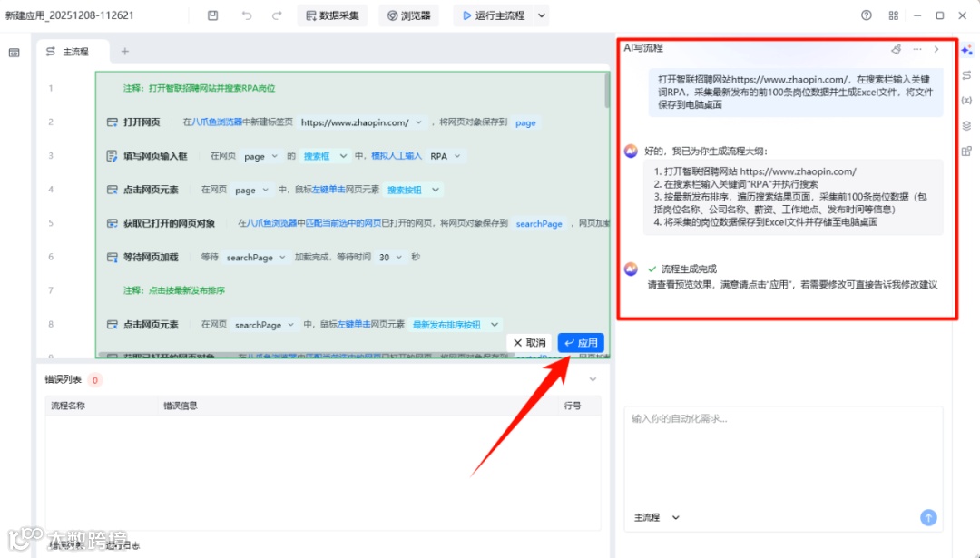Open the searchPage dropdown in 等待网页加载 row
Viewport: 980px width, 558px height.
pos(282,257)
